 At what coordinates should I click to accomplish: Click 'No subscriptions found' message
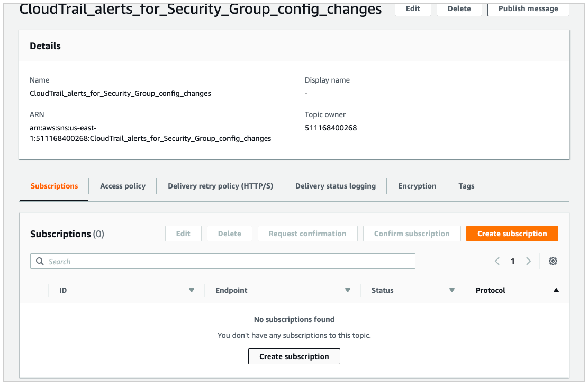click(294, 320)
